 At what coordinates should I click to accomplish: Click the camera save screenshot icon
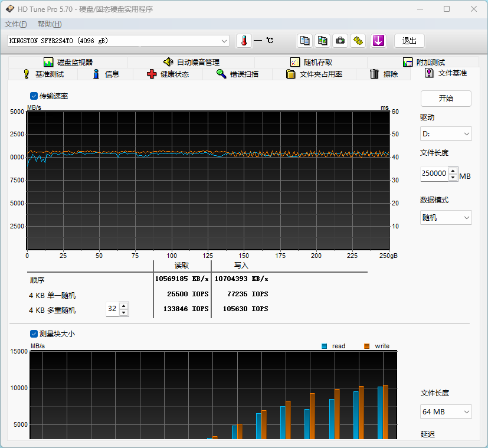340,41
